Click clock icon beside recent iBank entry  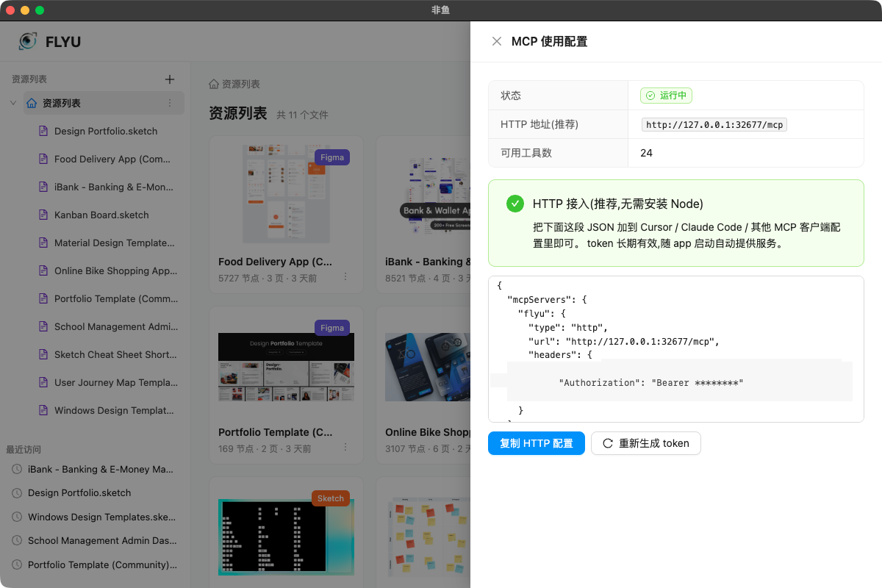(x=17, y=469)
